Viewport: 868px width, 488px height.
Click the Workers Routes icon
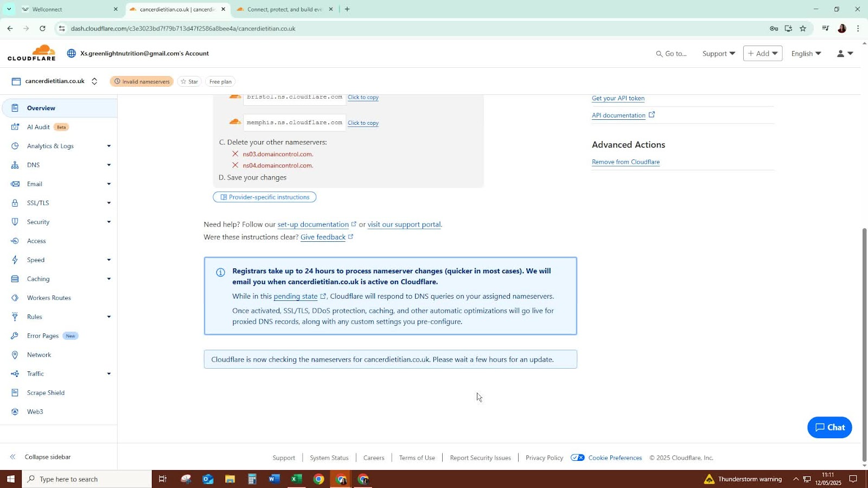pos(15,298)
